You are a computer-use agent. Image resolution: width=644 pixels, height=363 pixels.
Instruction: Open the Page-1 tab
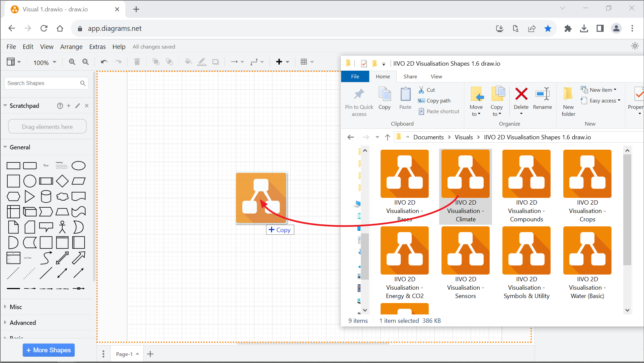127,354
